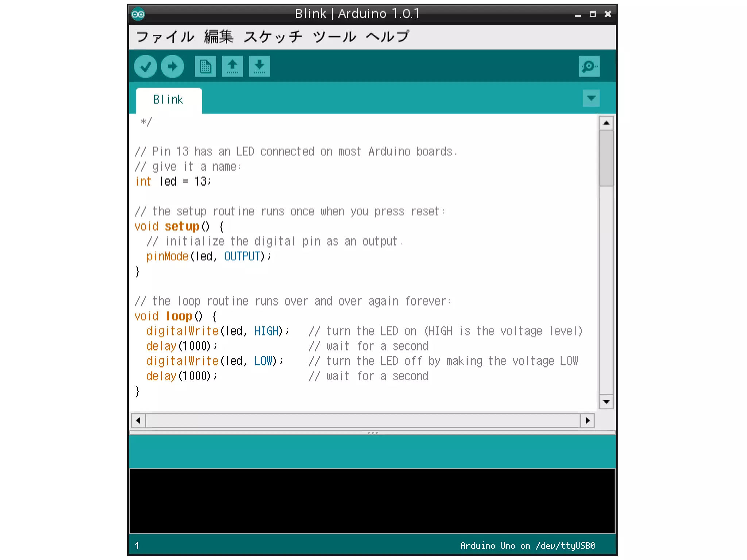Expand the tab options dropdown arrow
This screenshot has height=560, width=747.
pos(591,98)
